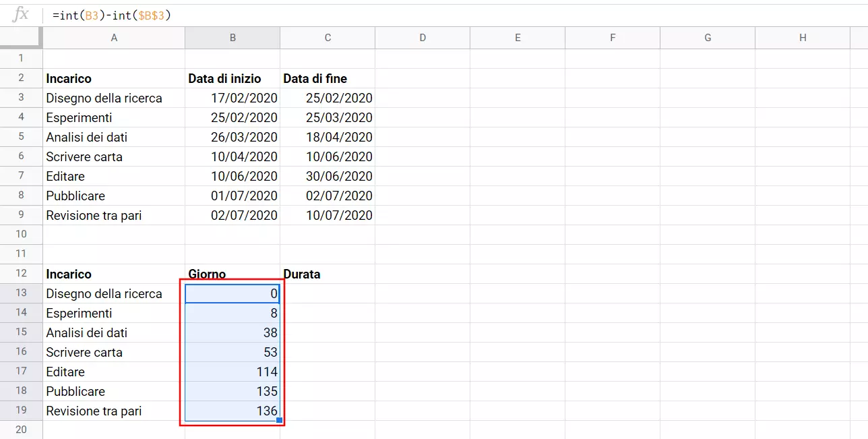868x439 pixels.
Task: Click end date 30/06/2020
Action: tap(328, 176)
